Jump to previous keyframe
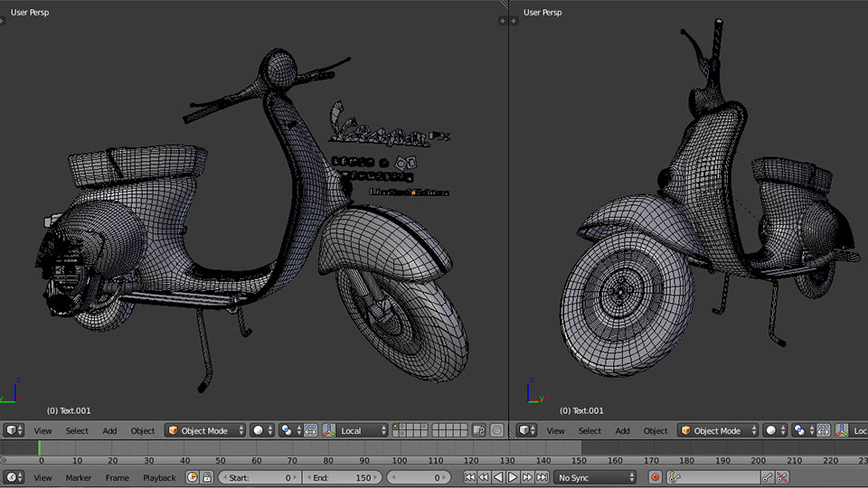868x488 pixels. pyautogui.click(x=484, y=477)
